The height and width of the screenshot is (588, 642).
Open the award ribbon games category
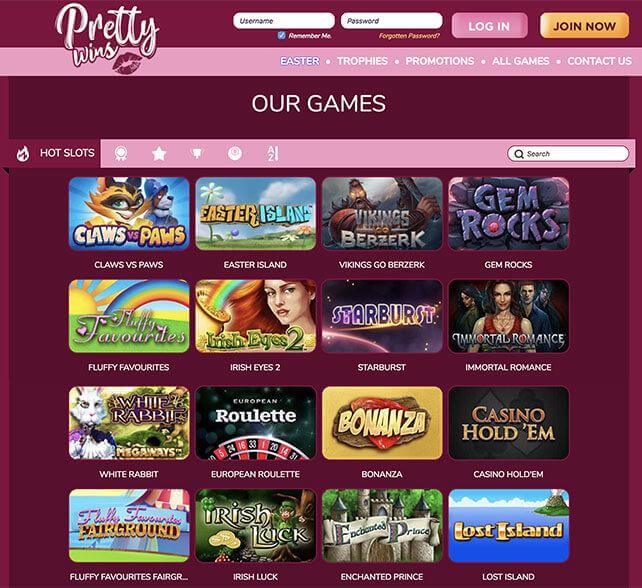(121, 154)
